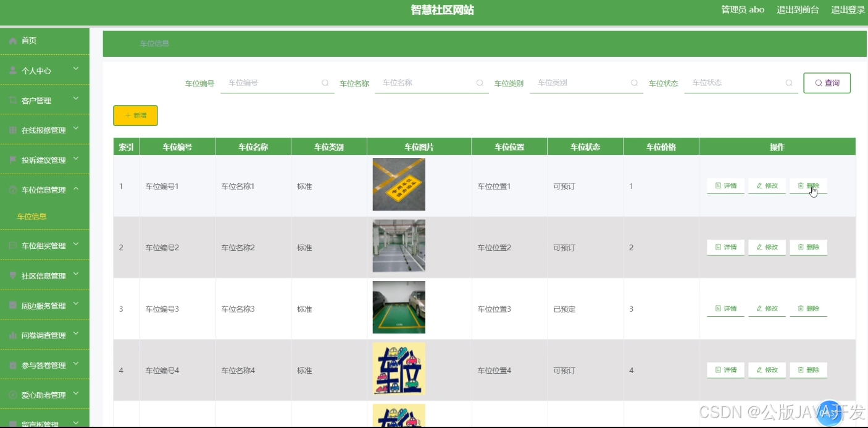Click 删除 for 车位编号1
The image size is (868, 428).
808,186
